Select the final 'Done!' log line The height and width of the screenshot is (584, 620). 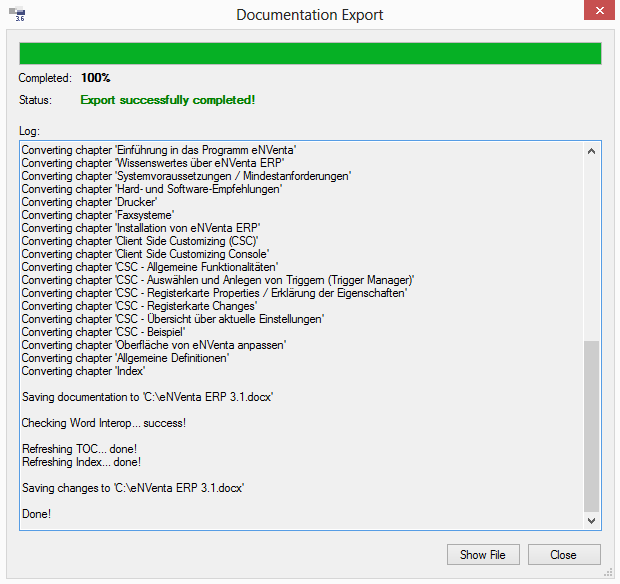tap(36, 514)
